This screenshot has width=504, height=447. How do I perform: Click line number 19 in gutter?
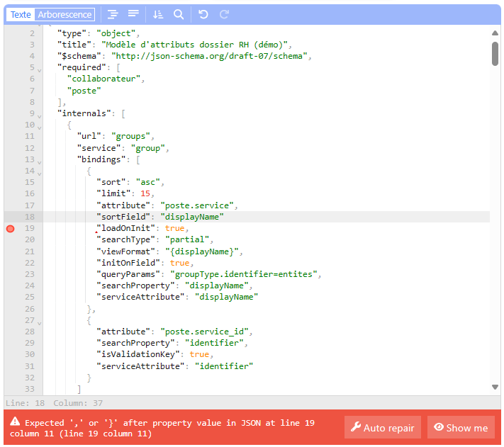30,228
